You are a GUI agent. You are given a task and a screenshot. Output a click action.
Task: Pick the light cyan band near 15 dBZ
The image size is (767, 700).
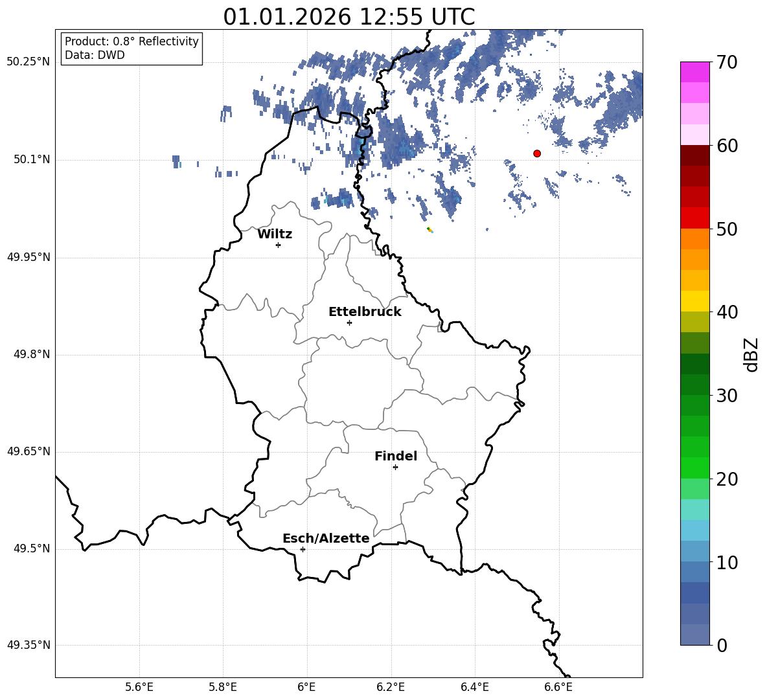click(695, 510)
